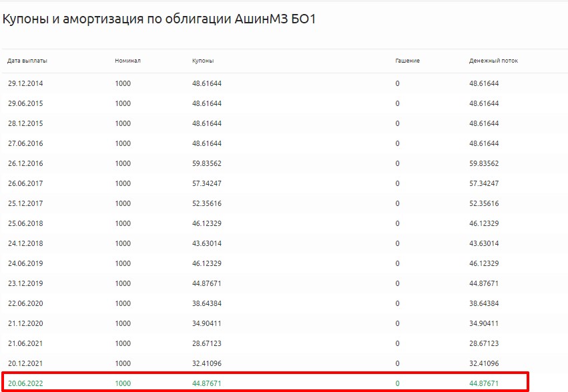Select the date 21.12.2020
The height and width of the screenshot is (392, 568).
click(x=25, y=323)
